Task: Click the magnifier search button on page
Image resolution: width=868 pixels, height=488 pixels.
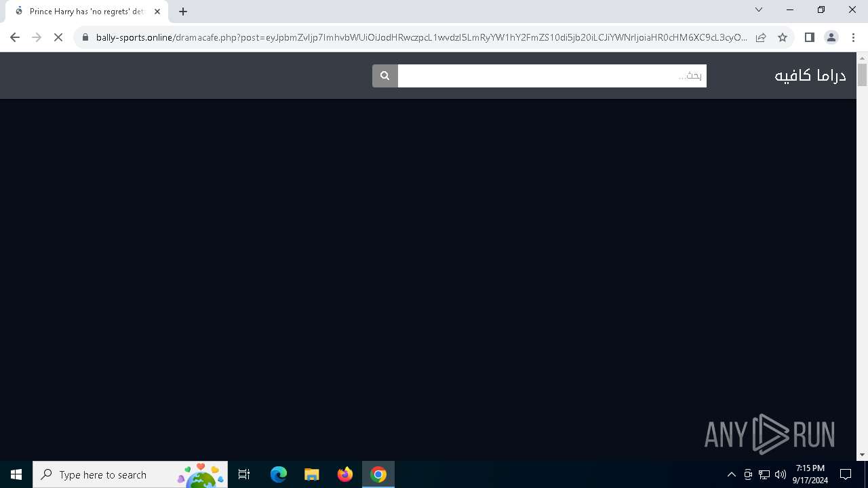Action: point(385,76)
